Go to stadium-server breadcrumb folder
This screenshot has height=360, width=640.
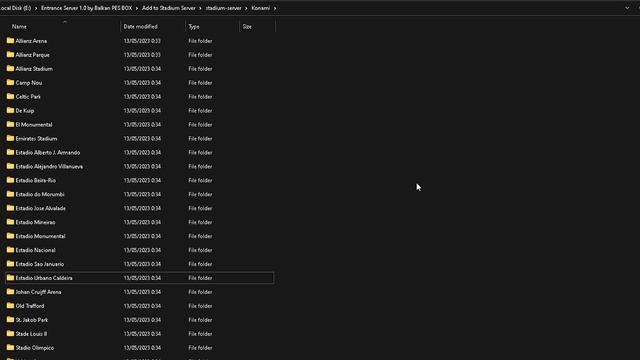point(223,8)
